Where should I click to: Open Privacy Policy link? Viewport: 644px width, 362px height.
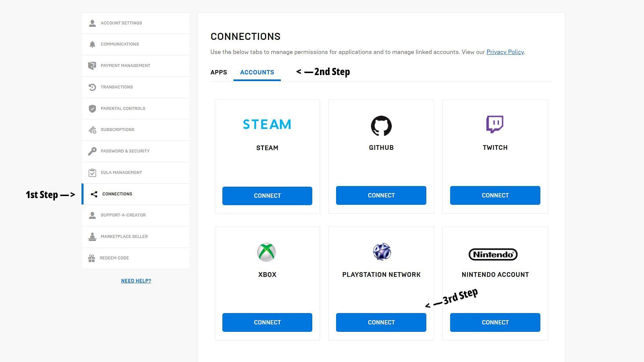(505, 52)
